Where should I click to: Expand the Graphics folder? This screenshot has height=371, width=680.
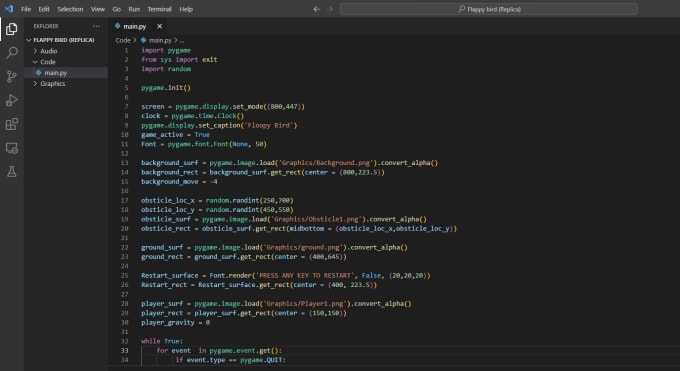52,83
